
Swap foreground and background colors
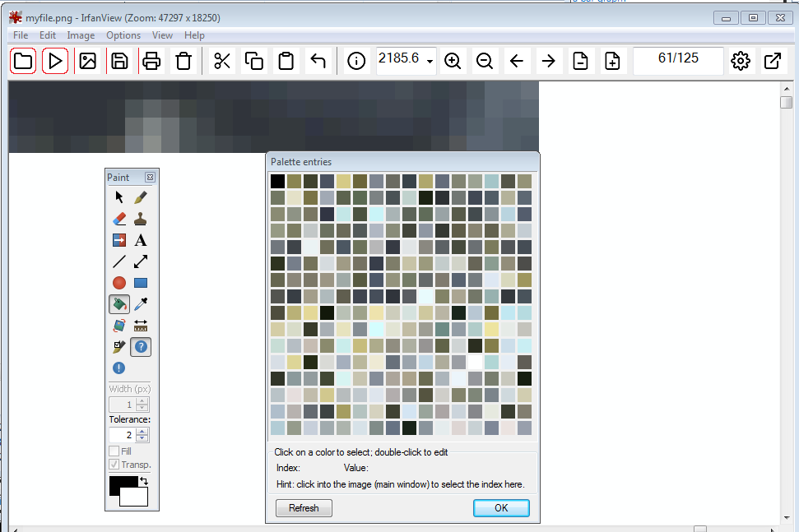tap(144, 480)
